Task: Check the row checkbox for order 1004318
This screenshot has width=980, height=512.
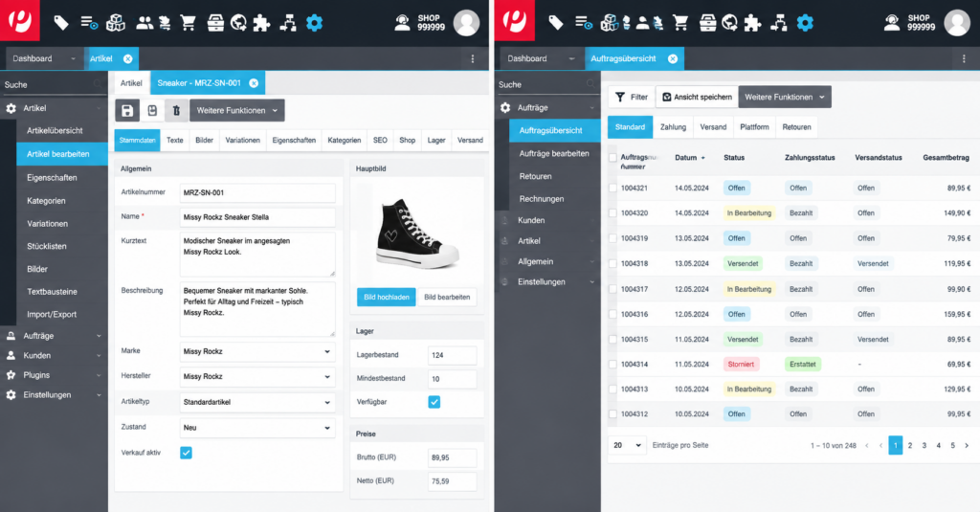Action: pos(612,264)
